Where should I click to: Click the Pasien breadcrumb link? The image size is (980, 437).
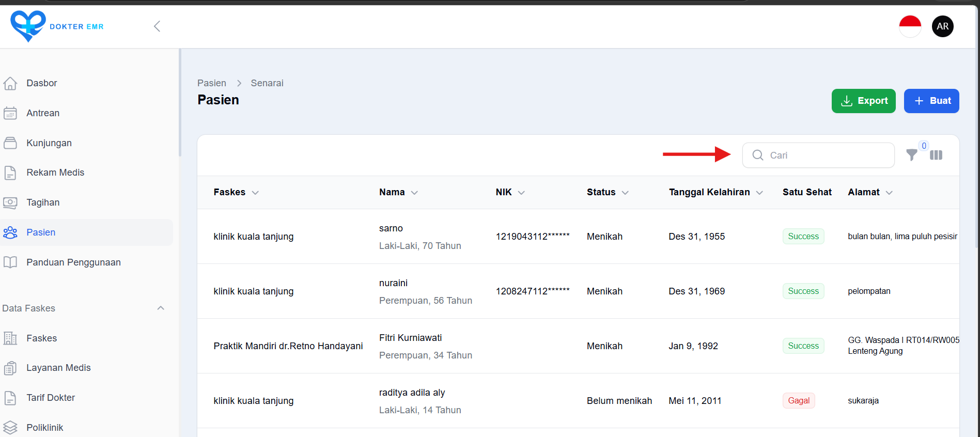coord(212,83)
